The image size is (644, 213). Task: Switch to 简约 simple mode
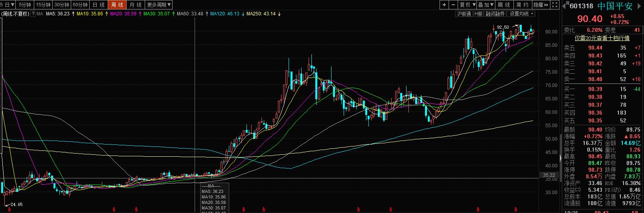coord(523,5)
